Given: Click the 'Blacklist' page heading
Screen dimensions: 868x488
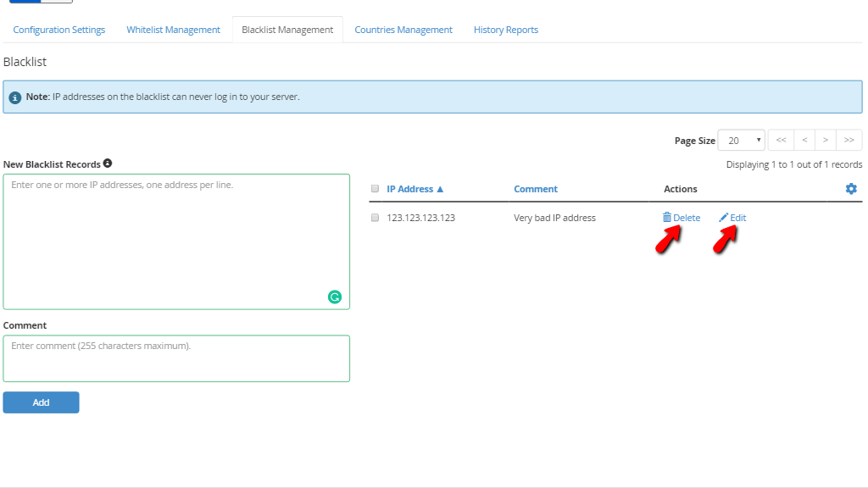Looking at the screenshot, I should (x=25, y=62).
